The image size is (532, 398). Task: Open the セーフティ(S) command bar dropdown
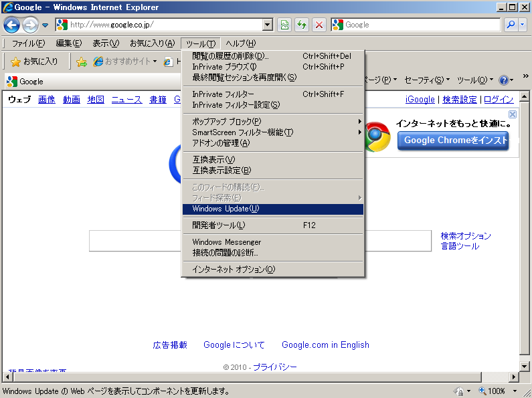pos(427,80)
